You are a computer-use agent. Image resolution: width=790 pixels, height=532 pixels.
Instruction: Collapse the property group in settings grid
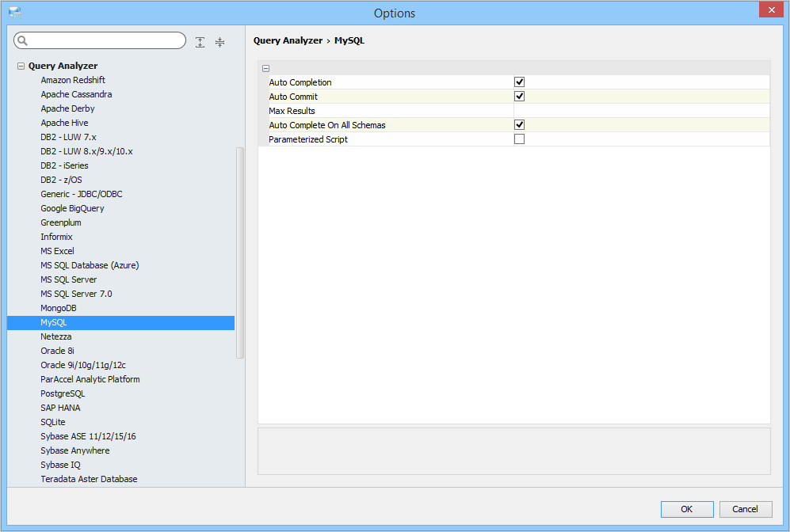tap(265, 68)
